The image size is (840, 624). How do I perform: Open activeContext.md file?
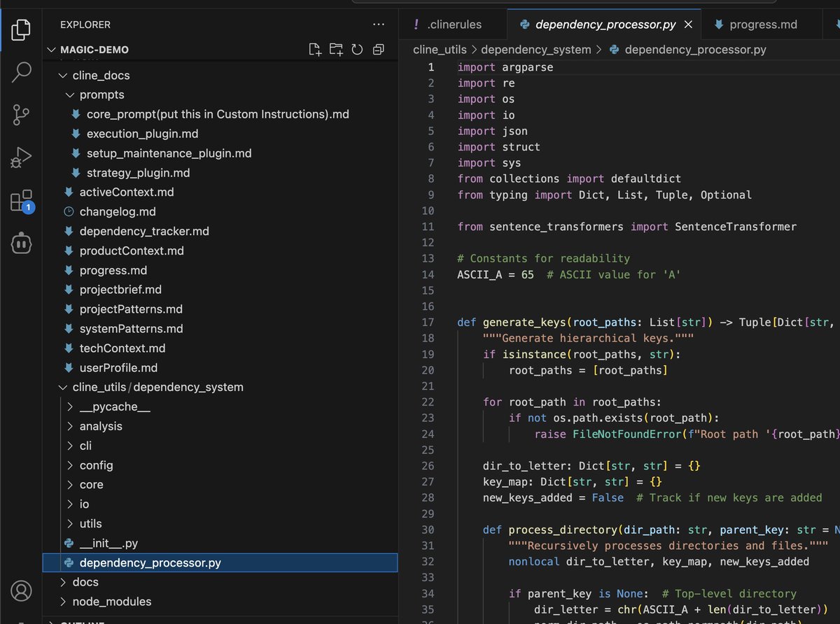click(x=127, y=192)
